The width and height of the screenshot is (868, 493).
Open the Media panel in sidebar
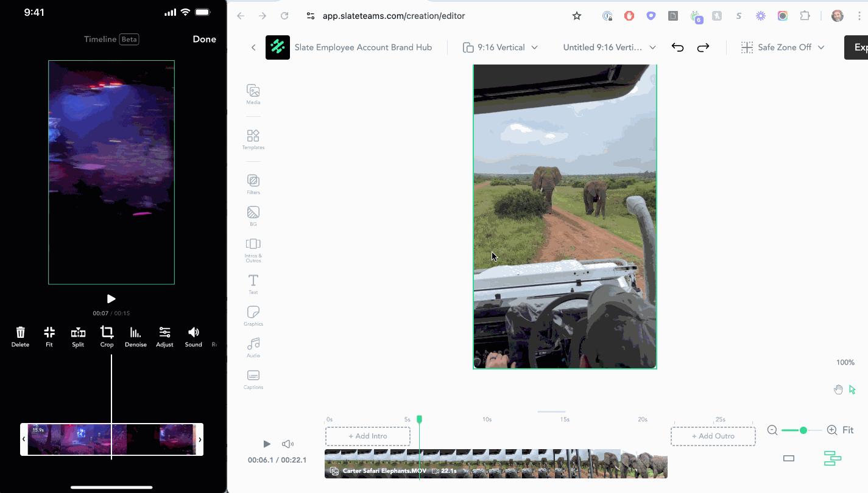[253, 94]
